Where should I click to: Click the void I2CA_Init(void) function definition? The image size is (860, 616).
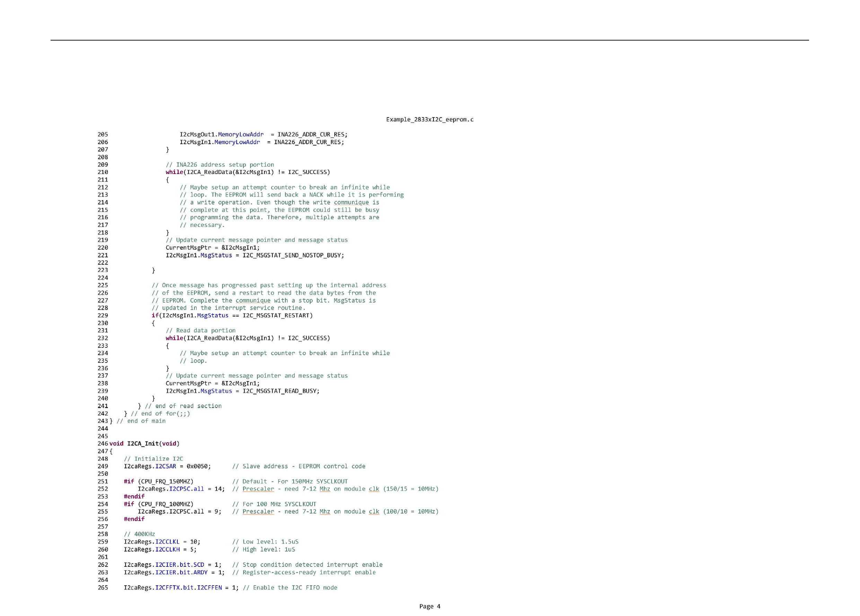[x=144, y=443]
